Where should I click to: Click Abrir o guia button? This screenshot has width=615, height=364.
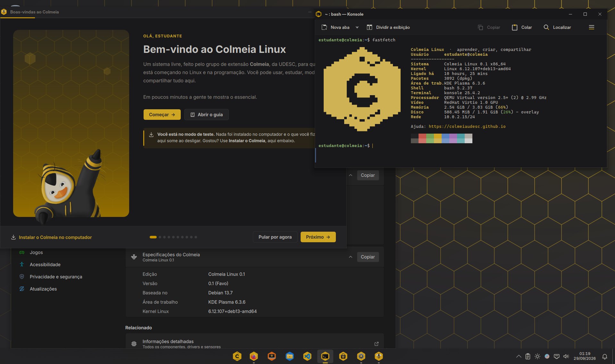206,115
